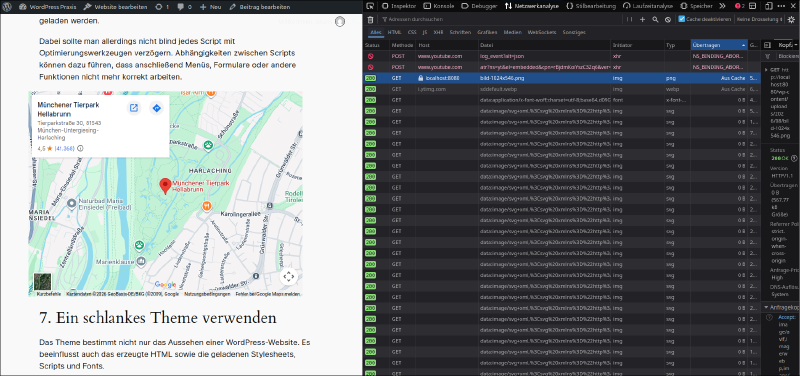Open the Inspektor panel
Image resolution: width=800 pixels, height=376 pixels.
click(x=399, y=7)
